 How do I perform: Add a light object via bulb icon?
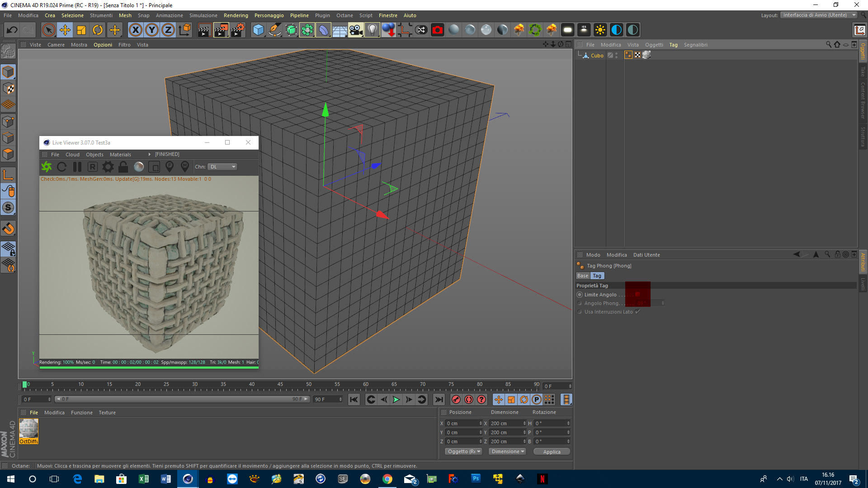tap(372, 30)
